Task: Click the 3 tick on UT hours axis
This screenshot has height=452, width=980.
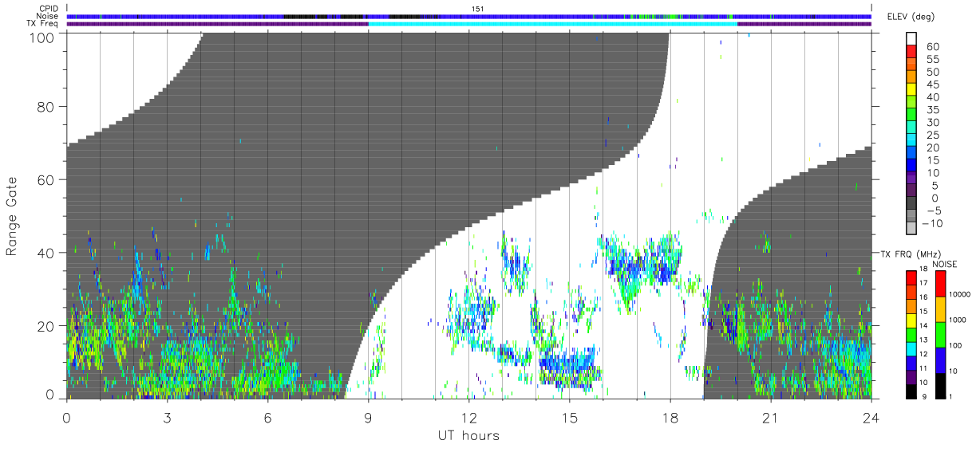Action: (x=167, y=419)
